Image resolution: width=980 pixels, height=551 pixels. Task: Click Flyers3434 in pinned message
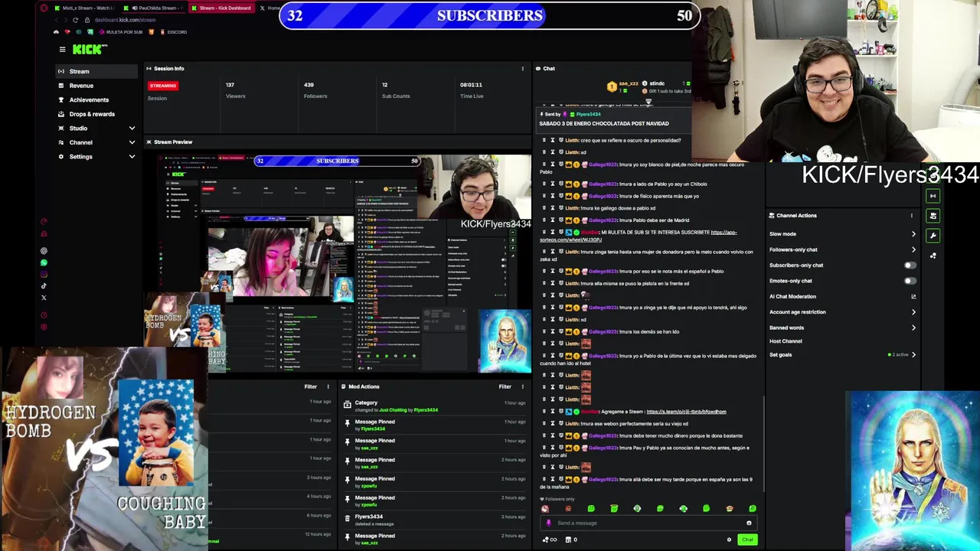pyautogui.click(x=588, y=114)
